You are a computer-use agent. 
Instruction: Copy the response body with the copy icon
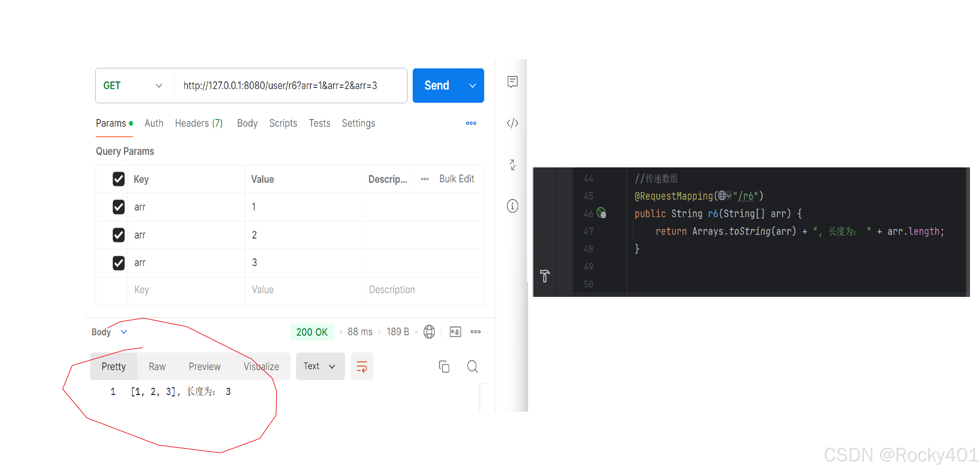(x=444, y=366)
